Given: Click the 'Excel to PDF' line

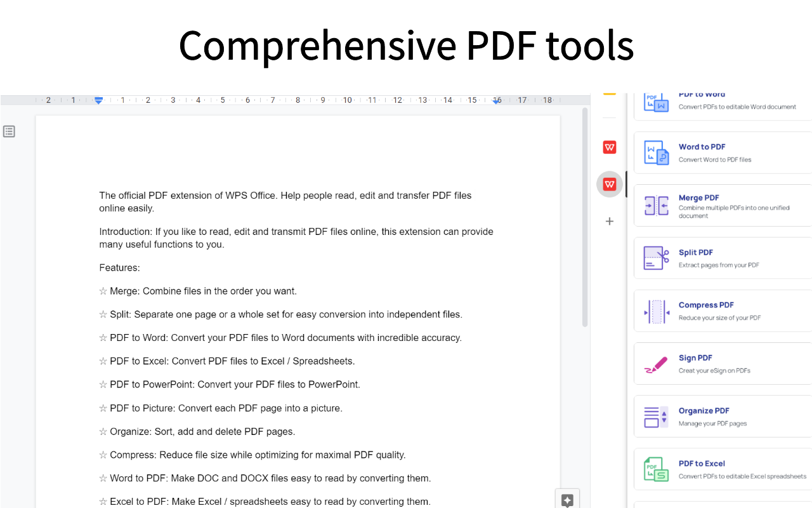Looking at the screenshot, I should click(x=265, y=502).
